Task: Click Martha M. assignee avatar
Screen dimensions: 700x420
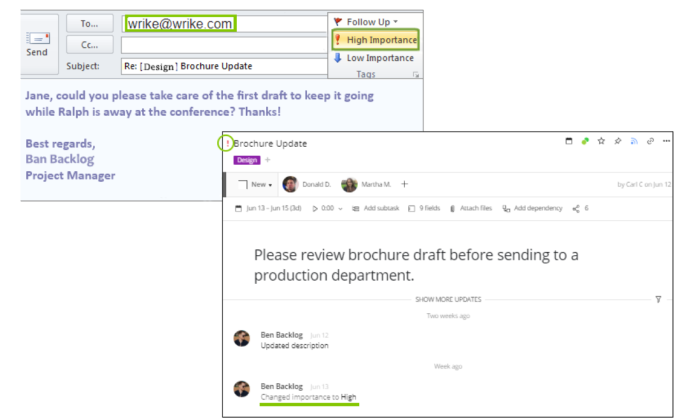Action: coord(349,184)
